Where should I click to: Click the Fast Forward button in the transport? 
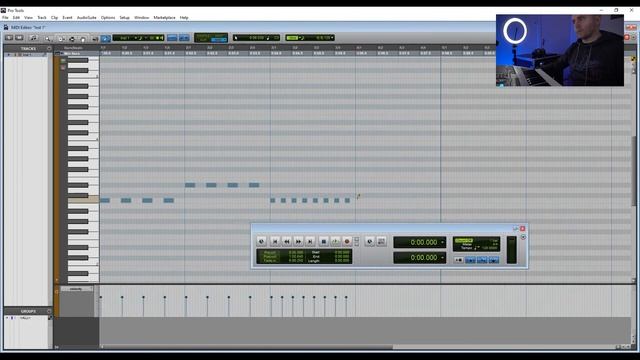click(298, 242)
